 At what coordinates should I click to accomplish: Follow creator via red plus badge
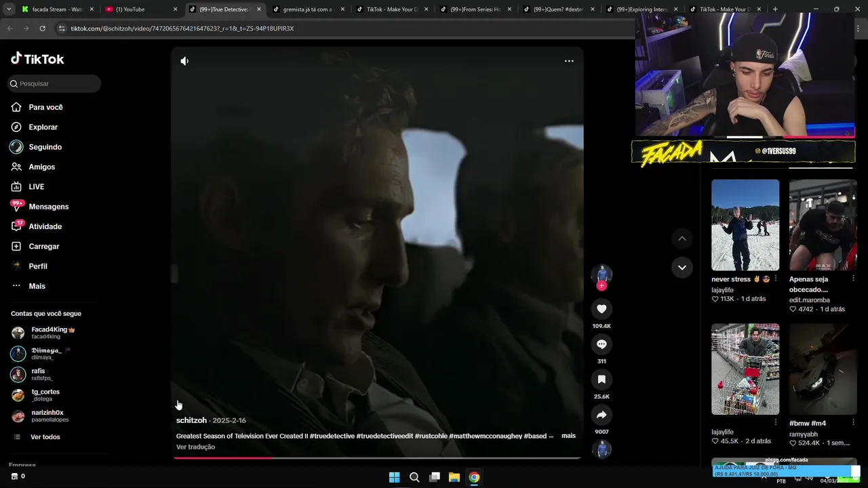(601, 286)
